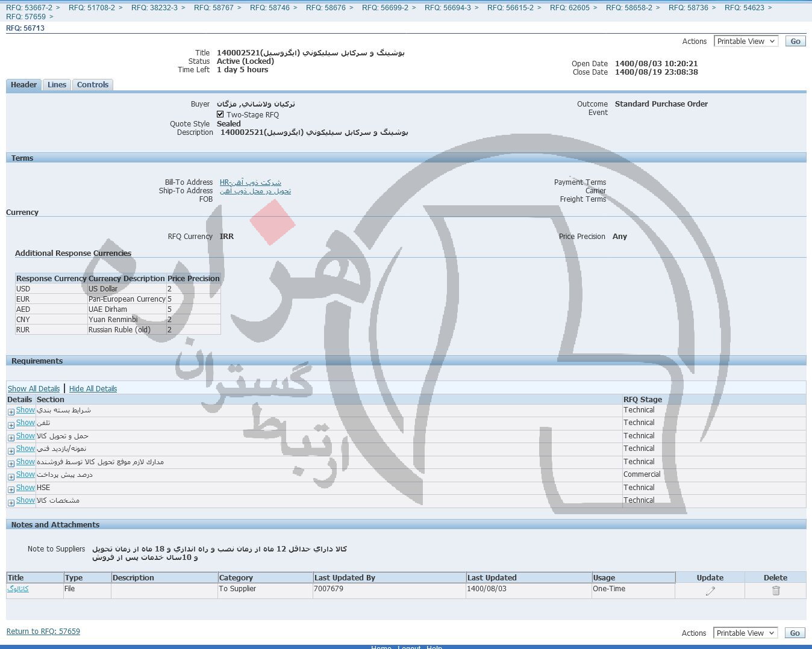812x649 pixels.
Task: Click Show link for مشخصات کالا
Action: pyautogui.click(x=25, y=500)
